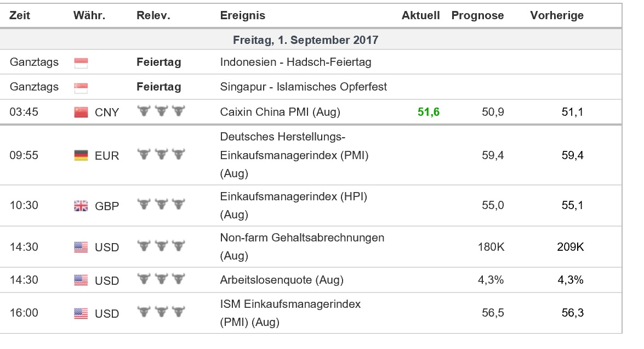Open Caixin China PMI (Aug) event

(280, 112)
